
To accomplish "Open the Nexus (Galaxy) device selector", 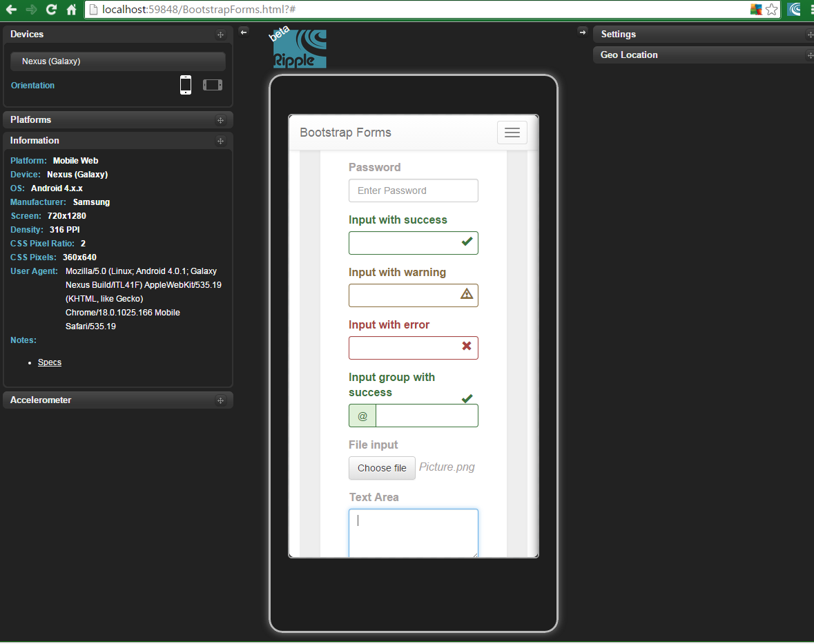I will click(x=117, y=61).
